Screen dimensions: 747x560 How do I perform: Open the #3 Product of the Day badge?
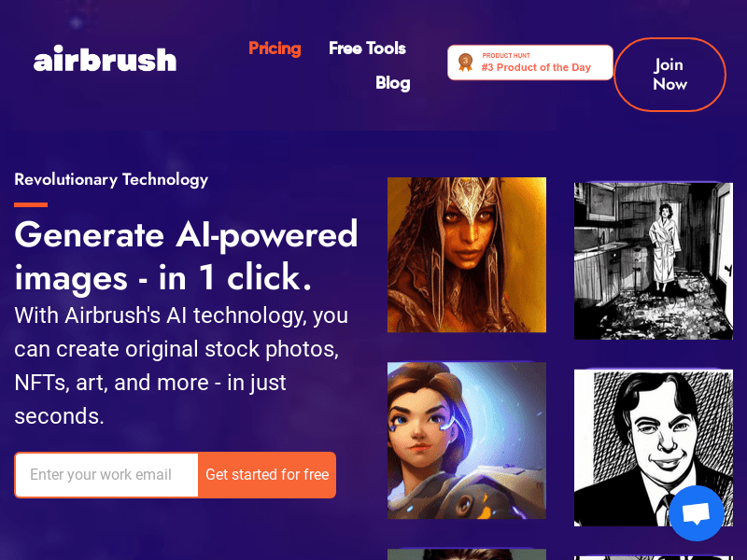(x=530, y=63)
